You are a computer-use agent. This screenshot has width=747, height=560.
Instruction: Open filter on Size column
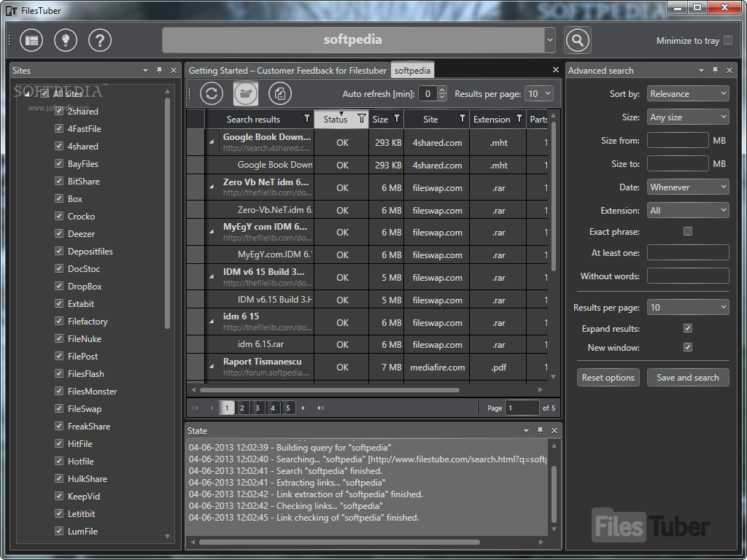pos(396,119)
